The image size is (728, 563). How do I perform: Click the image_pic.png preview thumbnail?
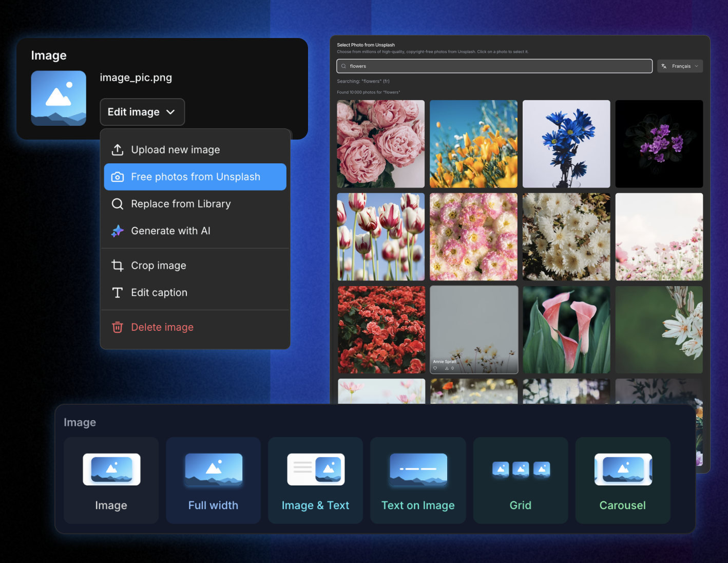(x=59, y=98)
